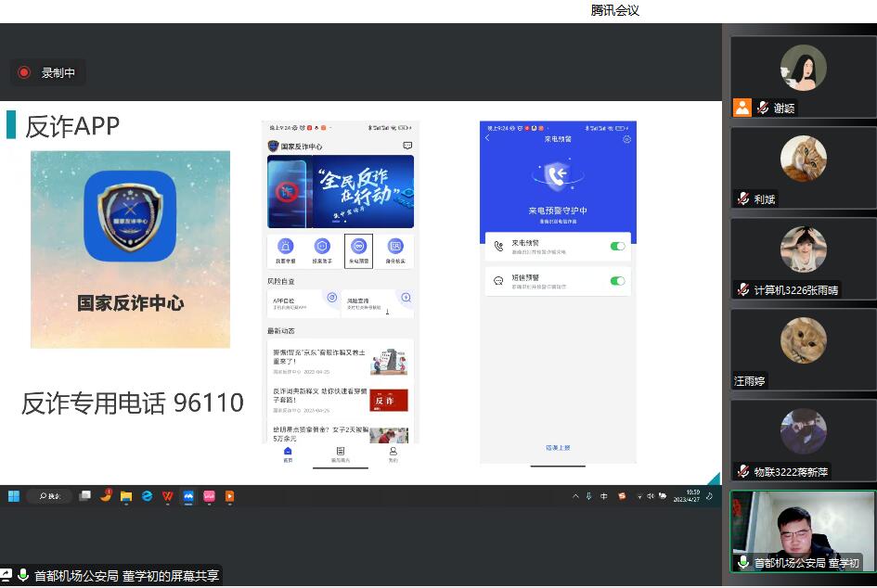
Task: Open Task View on the taskbar
Action: [x=84, y=496]
